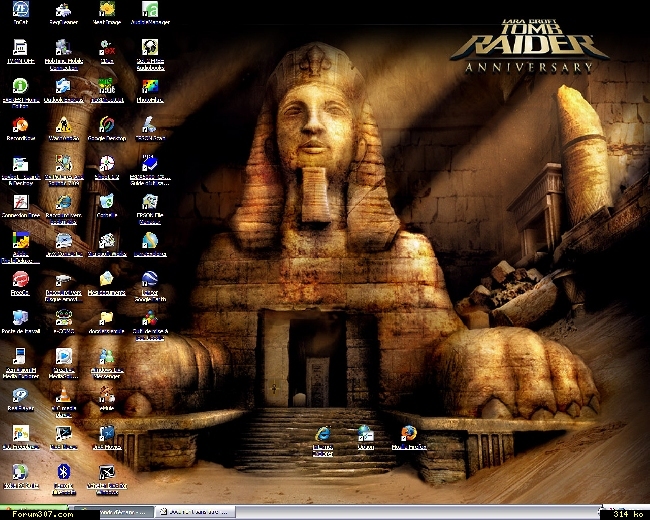Open the green info circle icon
The height and width of the screenshot is (520, 650).
pyautogui.click(x=20, y=94)
